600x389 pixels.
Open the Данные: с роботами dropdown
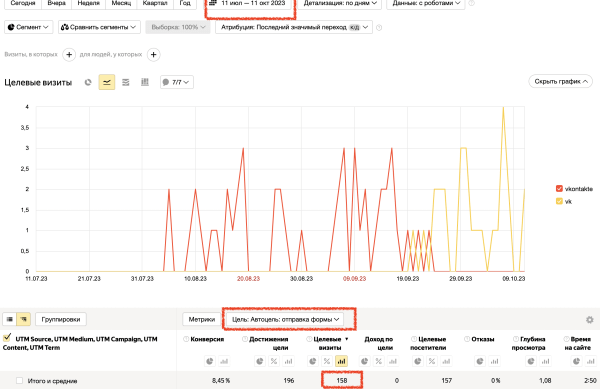pyautogui.click(x=426, y=3)
